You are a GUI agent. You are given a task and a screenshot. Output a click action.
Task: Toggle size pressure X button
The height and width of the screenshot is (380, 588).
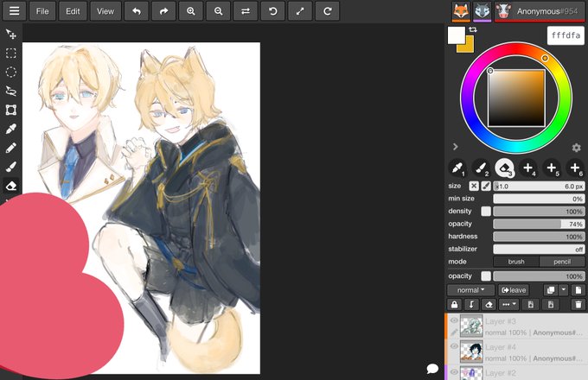474,186
